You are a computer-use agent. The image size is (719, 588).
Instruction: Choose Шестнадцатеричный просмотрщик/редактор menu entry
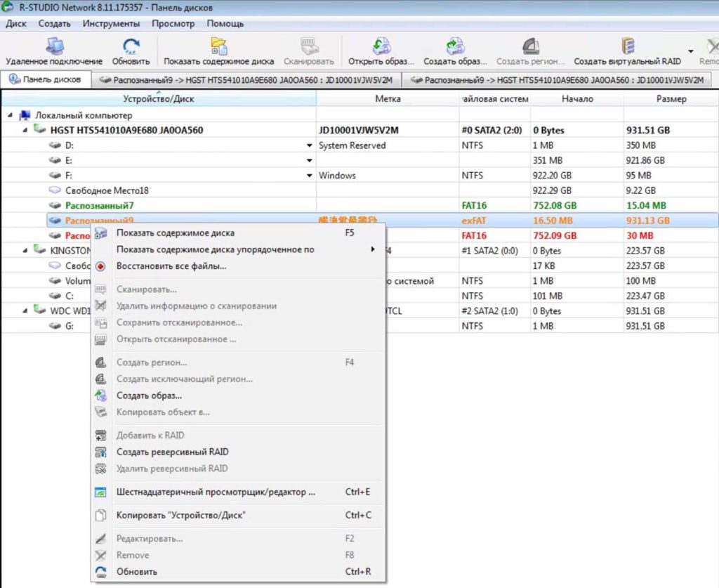click(x=239, y=492)
